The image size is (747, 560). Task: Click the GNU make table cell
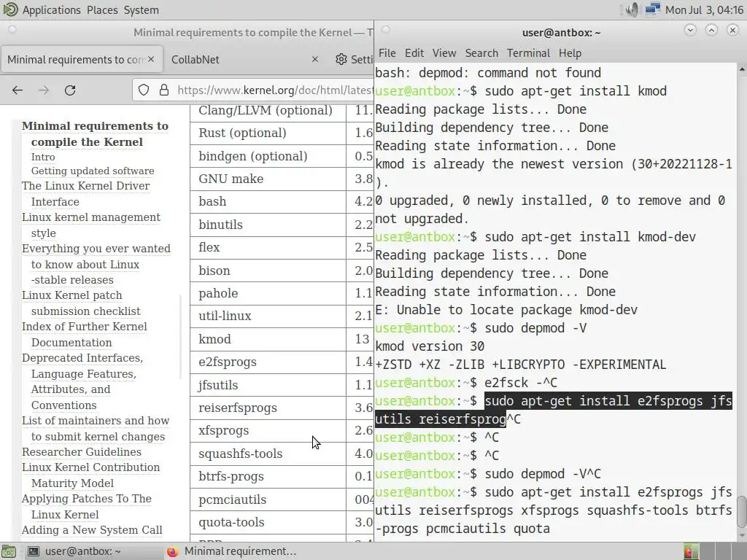pyautogui.click(x=268, y=179)
